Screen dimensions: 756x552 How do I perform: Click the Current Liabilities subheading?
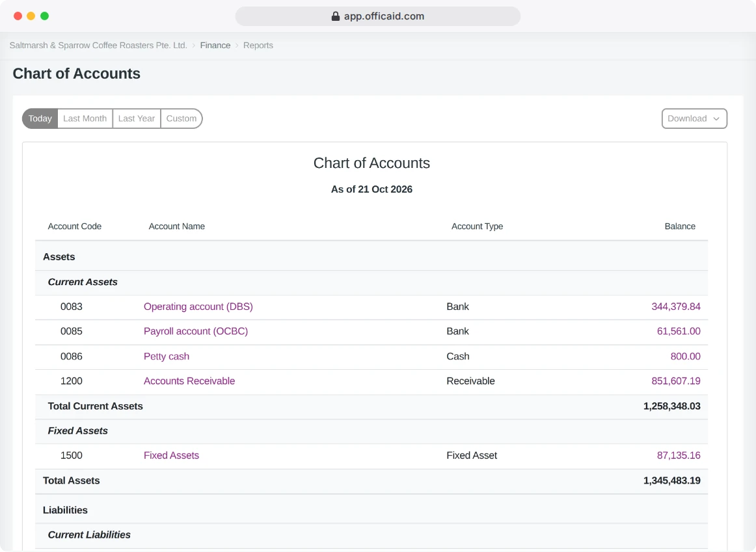[89, 535]
